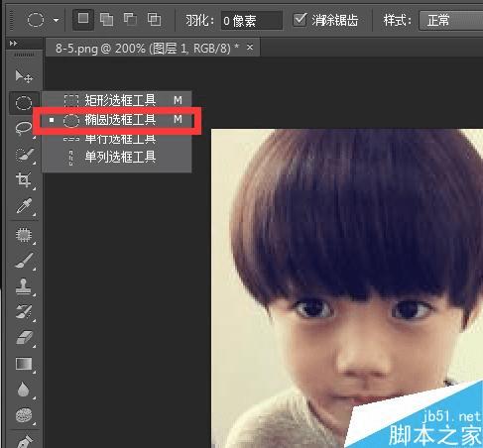The height and width of the screenshot is (448, 483).
Task: Choose 单行选框工具 from flyout menu
Action: (116, 139)
